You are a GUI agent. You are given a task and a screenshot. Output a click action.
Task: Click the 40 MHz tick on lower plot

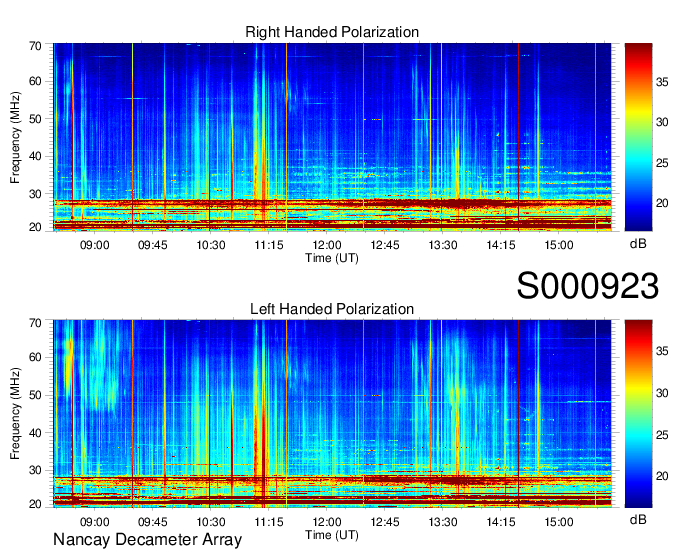pyautogui.click(x=35, y=433)
